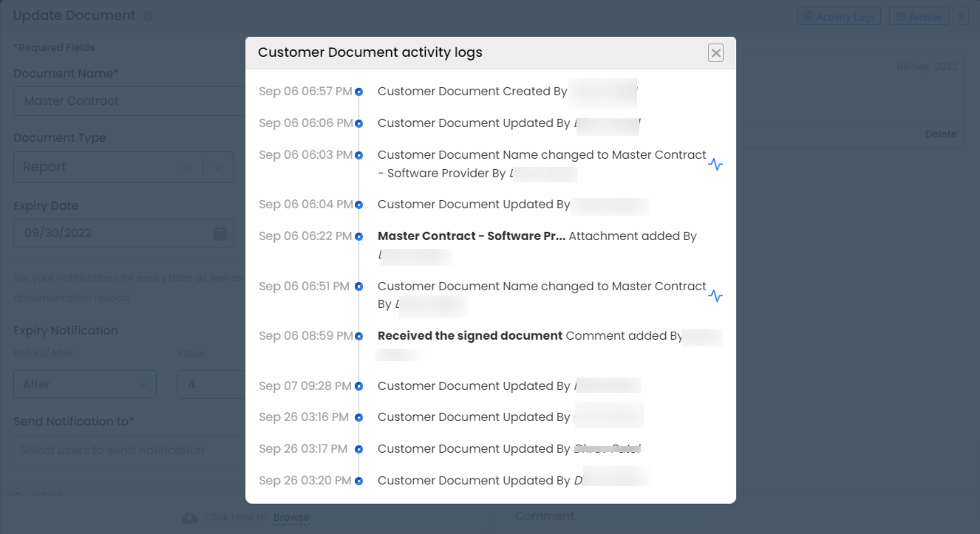Viewport: 980px width, 534px height.
Task: Click the Delete link on attachment
Action: pyautogui.click(x=940, y=134)
